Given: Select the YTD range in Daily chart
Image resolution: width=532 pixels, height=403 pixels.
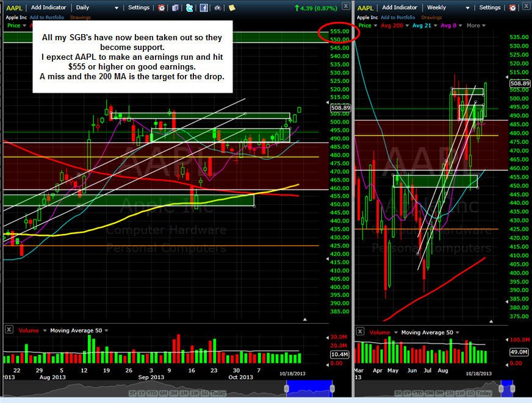Looking at the screenshot, I should click(x=152, y=393).
